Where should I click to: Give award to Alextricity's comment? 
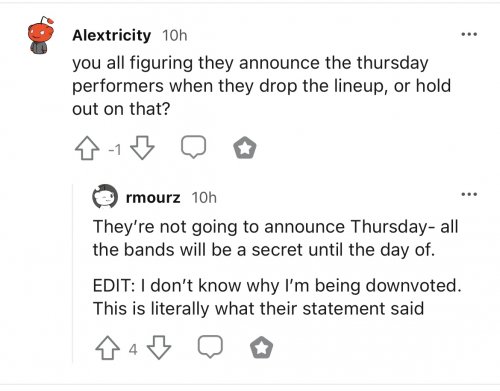click(x=245, y=148)
